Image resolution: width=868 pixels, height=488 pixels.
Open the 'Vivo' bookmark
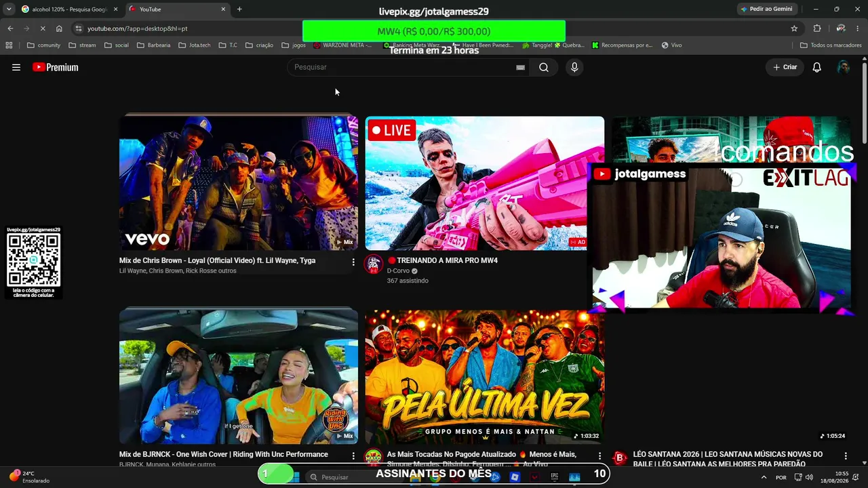coord(671,45)
